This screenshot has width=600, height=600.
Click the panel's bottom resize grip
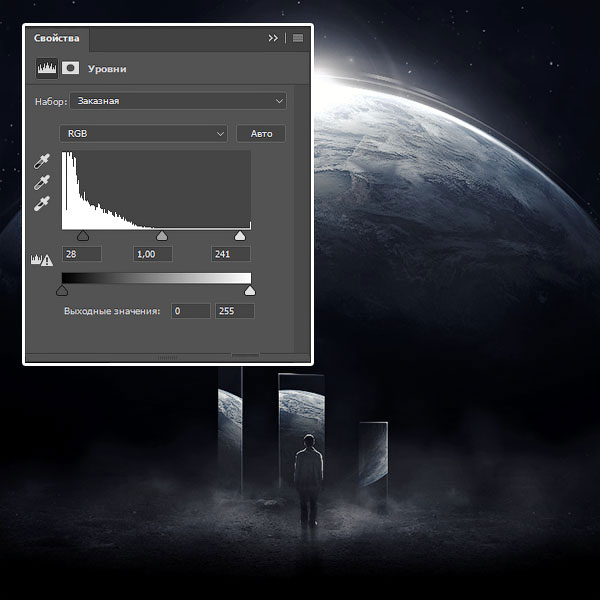(168, 358)
